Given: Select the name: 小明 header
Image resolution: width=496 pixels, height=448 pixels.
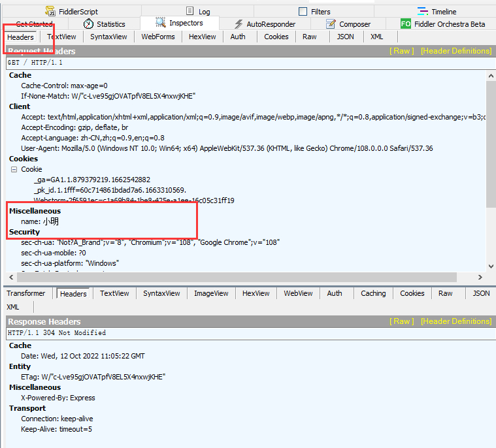Looking at the screenshot, I should pyautogui.click(x=40, y=221).
